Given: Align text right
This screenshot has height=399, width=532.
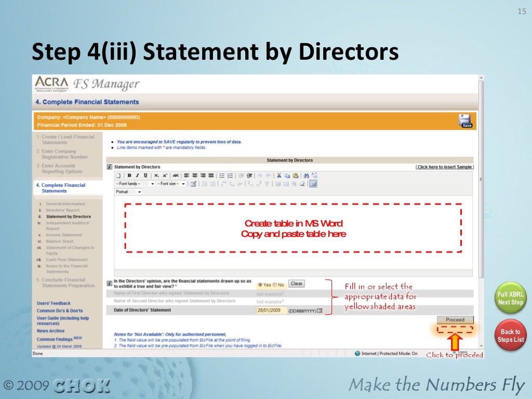Looking at the screenshot, I should pos(203,176).
